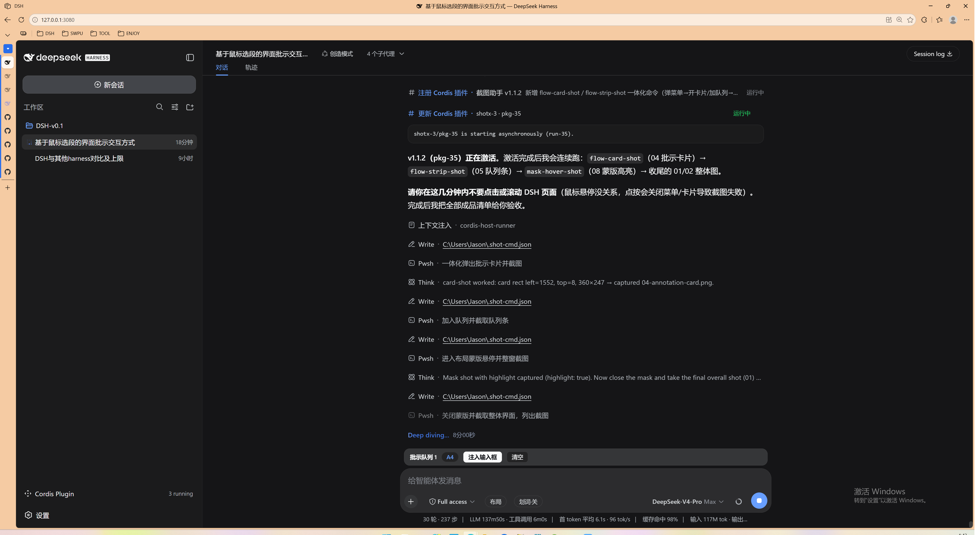Add page to favorites star

pyautogui.click(x=910, y=20)
